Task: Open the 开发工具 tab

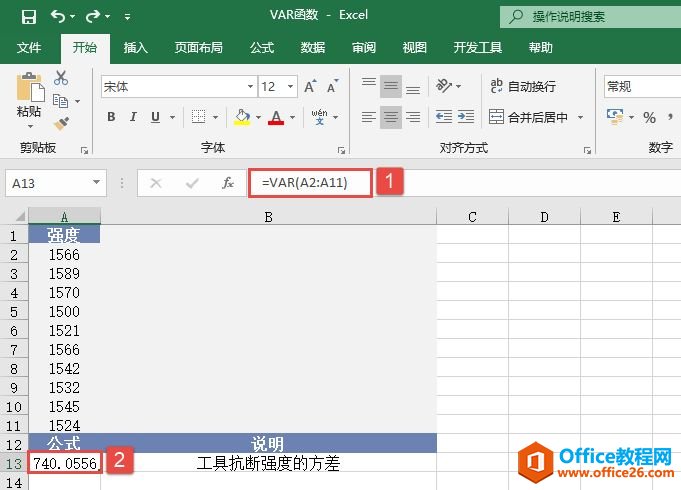Action: (477, 47)
